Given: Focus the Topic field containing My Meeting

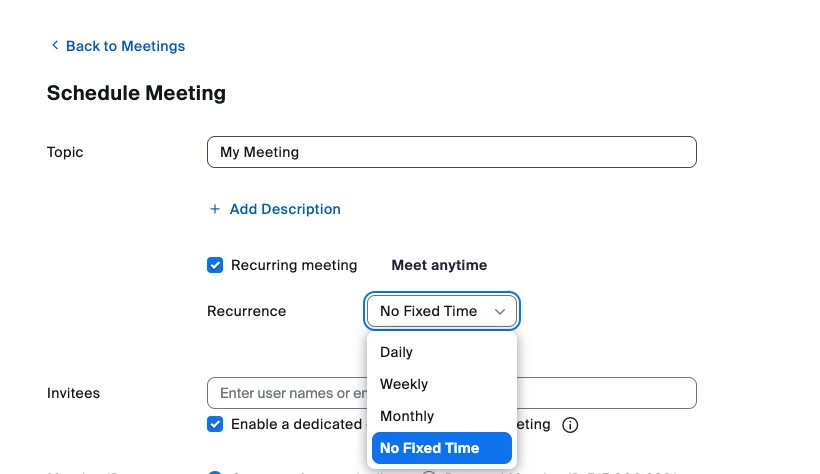Looking at the screenshot, I should click(x=452, y=152).
